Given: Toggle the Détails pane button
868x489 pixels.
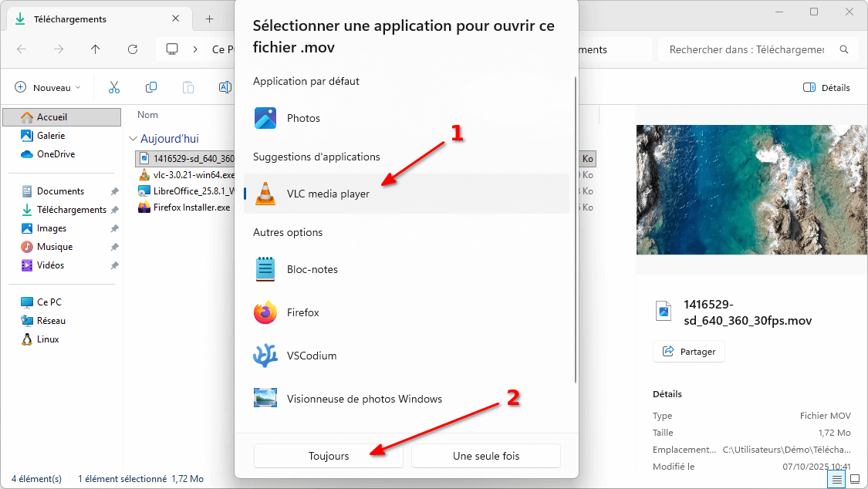Looking at the screenshot, I should (x=826, y=87).
